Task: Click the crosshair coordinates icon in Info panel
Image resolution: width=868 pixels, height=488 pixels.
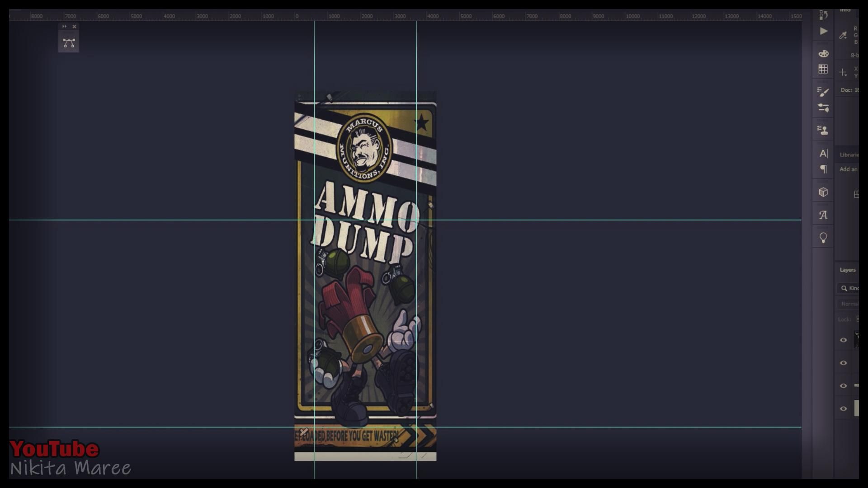Action: [x=843, y=72]
